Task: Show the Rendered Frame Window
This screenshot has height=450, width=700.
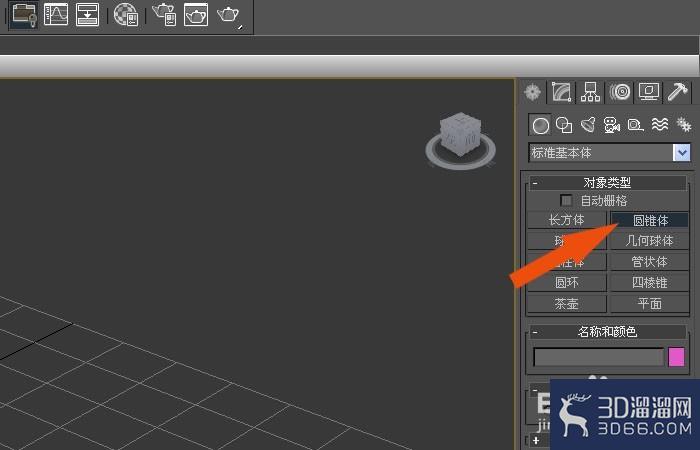Action: (x=196, y=14)
